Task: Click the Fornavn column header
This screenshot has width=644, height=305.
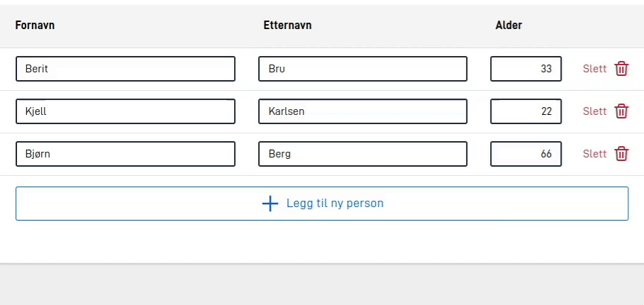Action: point(35,26)
